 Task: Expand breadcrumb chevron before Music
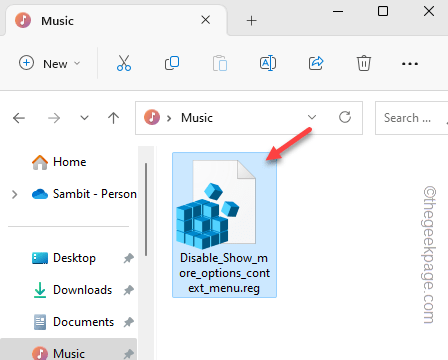[169, 118]
